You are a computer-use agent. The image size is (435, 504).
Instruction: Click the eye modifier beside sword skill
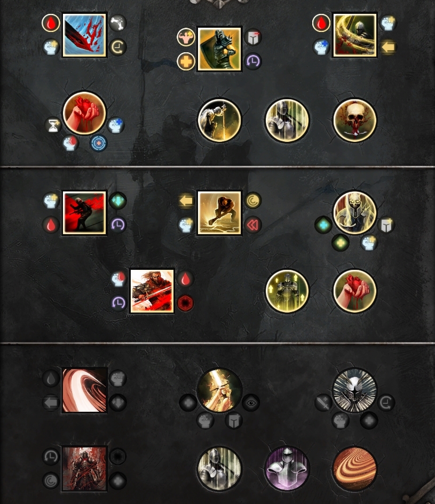click(251, 403)
